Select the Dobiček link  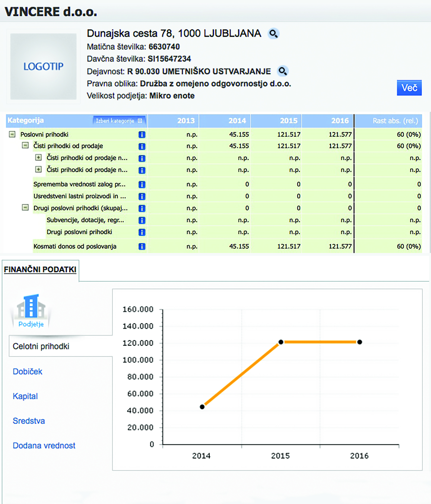(27, 371)
